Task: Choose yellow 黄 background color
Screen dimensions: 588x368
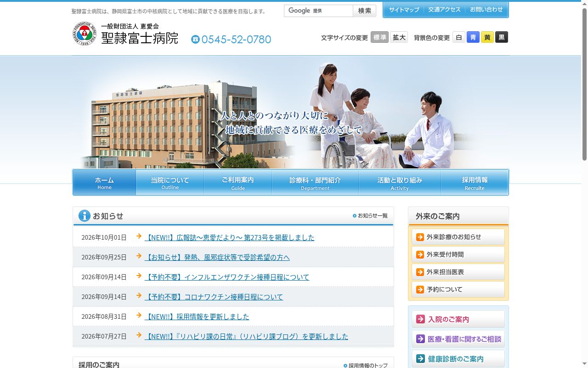Action: point(487,37)
